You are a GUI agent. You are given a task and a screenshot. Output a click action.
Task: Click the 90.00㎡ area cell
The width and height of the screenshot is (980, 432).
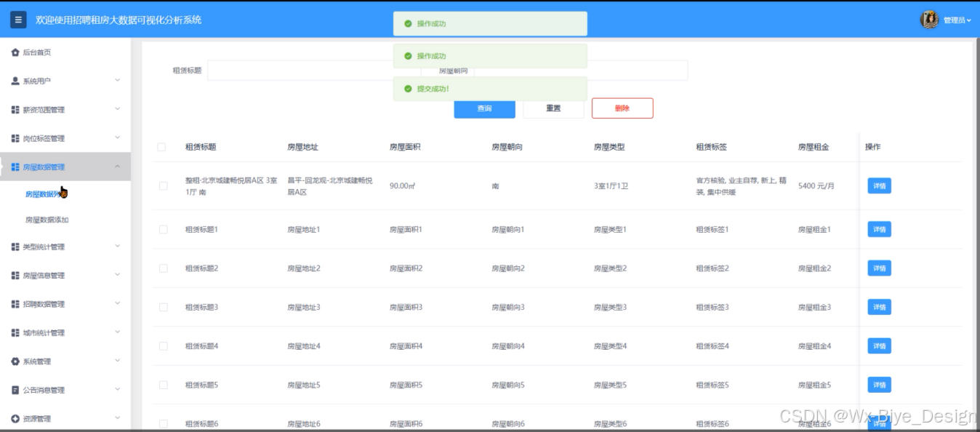(402, 186)
